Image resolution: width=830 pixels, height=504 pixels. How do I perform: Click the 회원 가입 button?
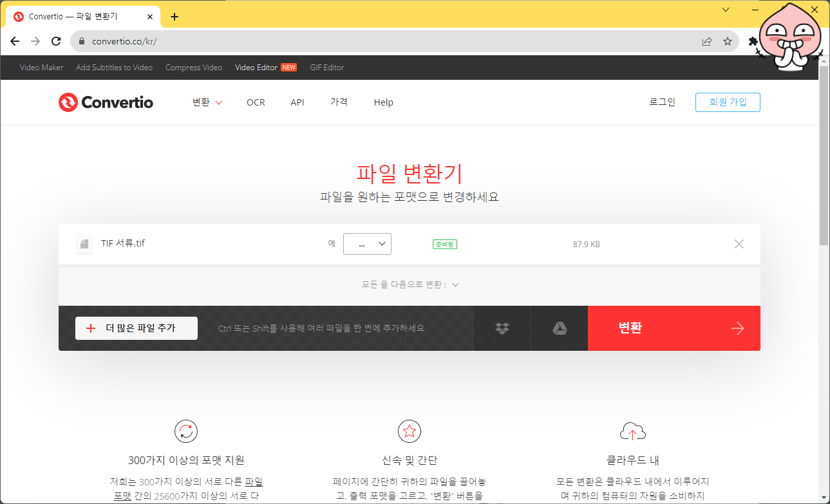[x=728, y=102]
